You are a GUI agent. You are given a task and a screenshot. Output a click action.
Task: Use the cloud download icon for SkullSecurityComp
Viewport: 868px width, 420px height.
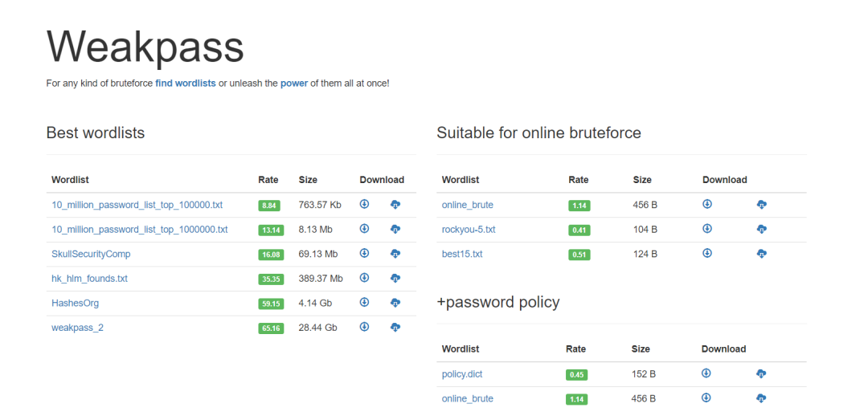coord(395,254)
